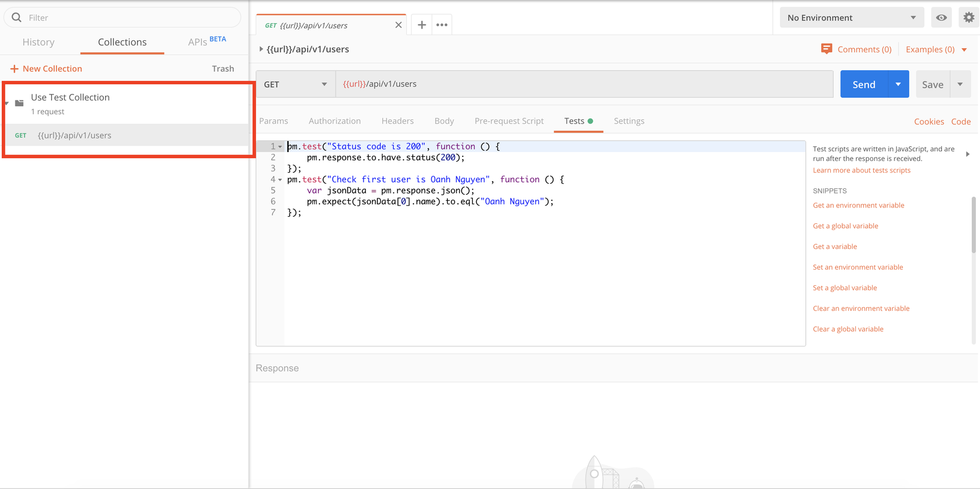This screenshot has width=980, height=489.
Task: Click the Save button
Action: pyautogui.click(x=932, y=84)
